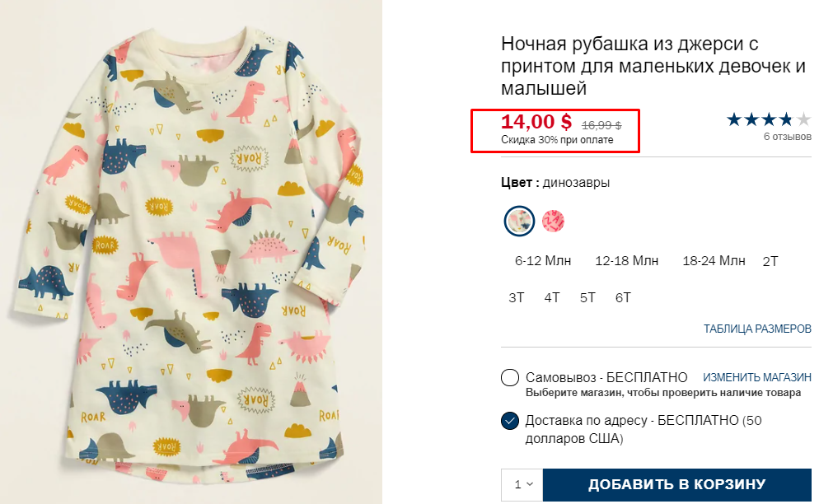Viewport: 819px width, 504px height.
Task: Open the quantity dropdown
Action: coord(522,484)
